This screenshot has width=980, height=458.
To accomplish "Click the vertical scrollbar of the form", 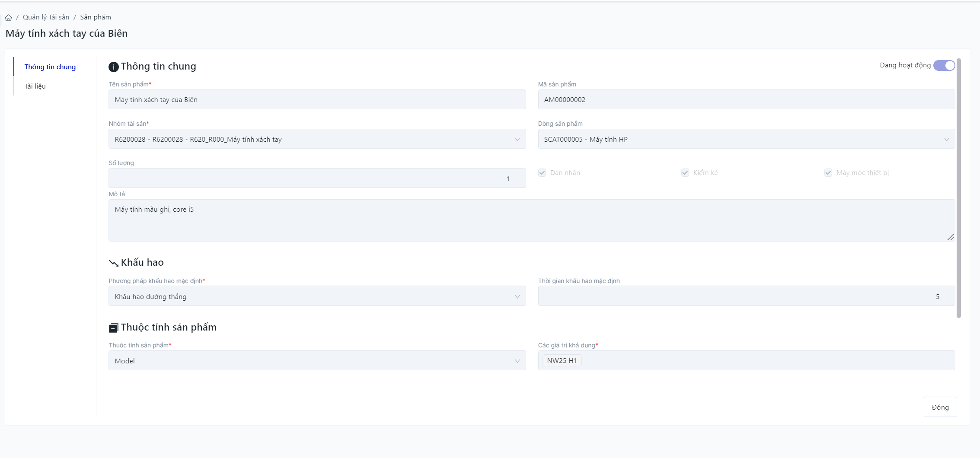I will point(958,188).
